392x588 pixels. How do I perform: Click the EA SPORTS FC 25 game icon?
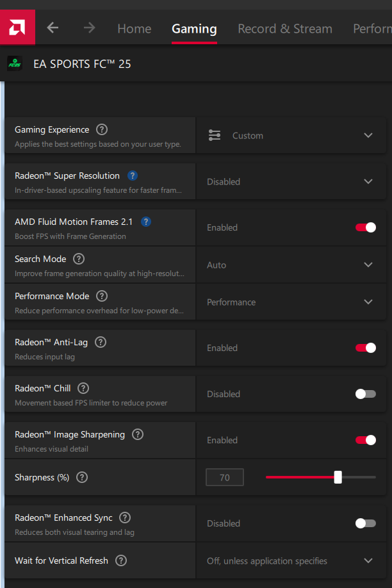coord(14,63)
